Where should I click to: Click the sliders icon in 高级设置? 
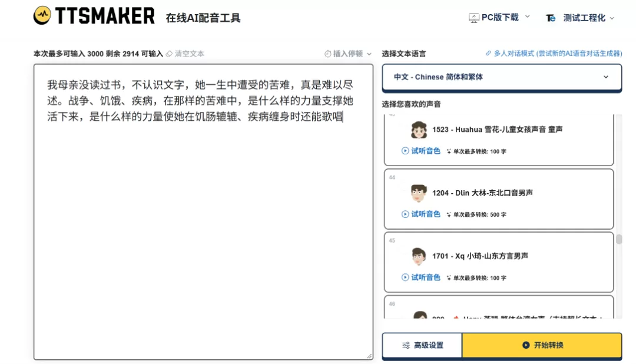(406, 345)
